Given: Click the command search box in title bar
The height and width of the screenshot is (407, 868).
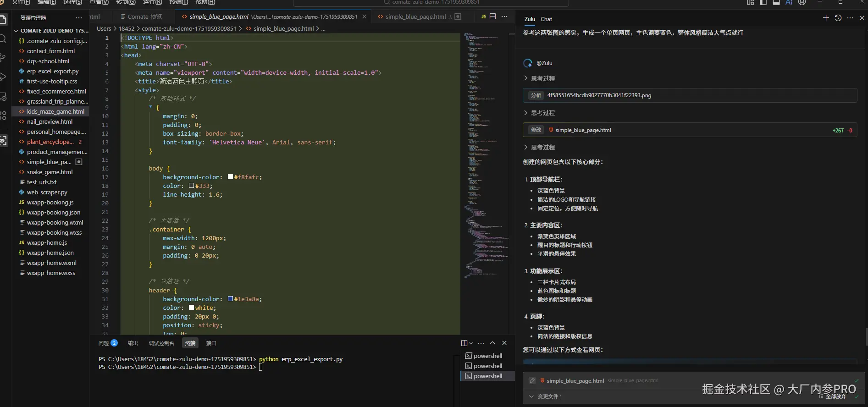Looking at the screenshot, I should [431, 3].
